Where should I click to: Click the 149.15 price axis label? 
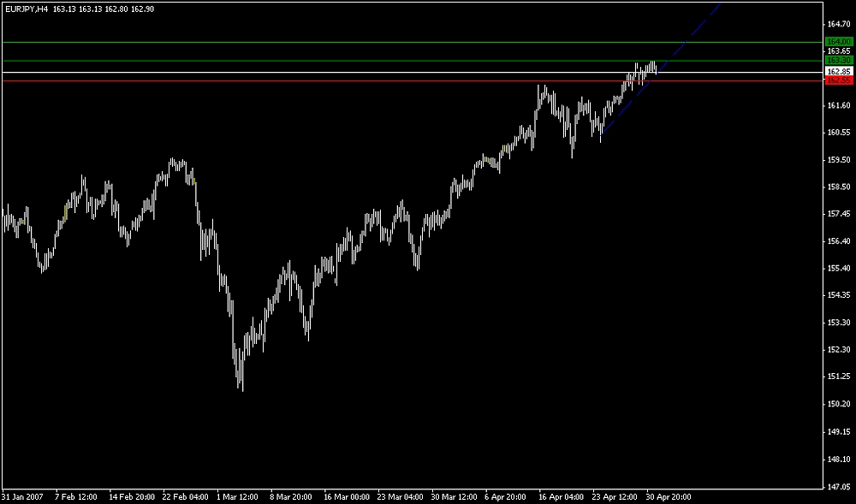pyautogui.click(x=839, y=432)
